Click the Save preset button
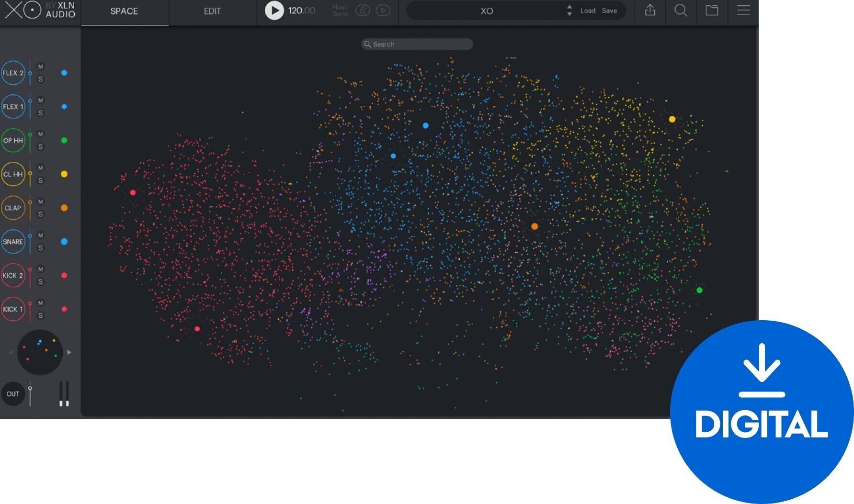854x504 pixels. pyautogui.click(x=609, y=11)
